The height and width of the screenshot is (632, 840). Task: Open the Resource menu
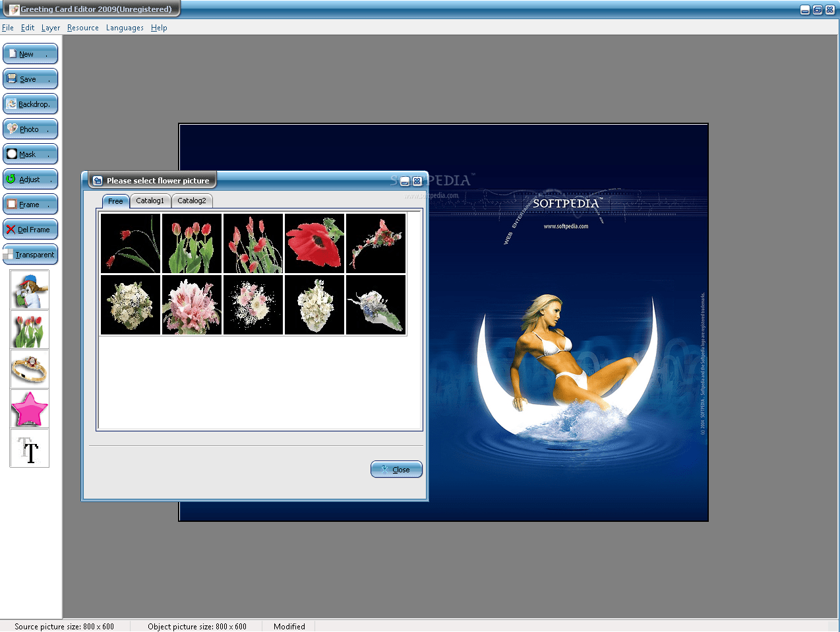[82, 28]
